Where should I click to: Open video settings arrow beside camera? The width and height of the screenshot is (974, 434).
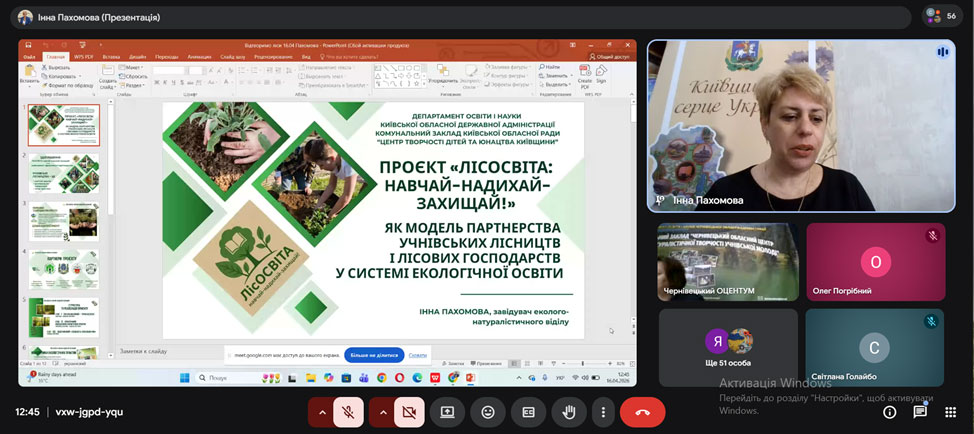tap(383, 411)
